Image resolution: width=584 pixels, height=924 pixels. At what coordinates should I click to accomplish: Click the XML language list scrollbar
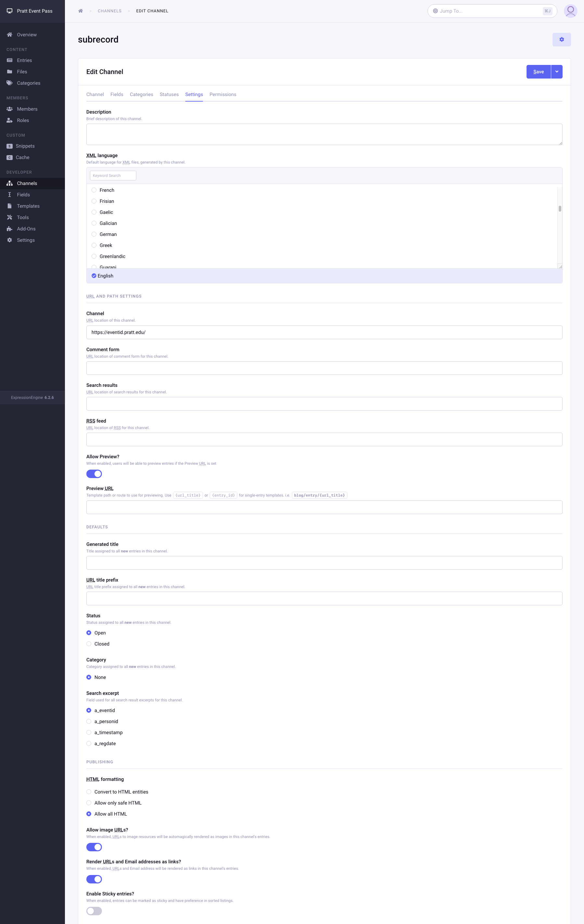560,209
